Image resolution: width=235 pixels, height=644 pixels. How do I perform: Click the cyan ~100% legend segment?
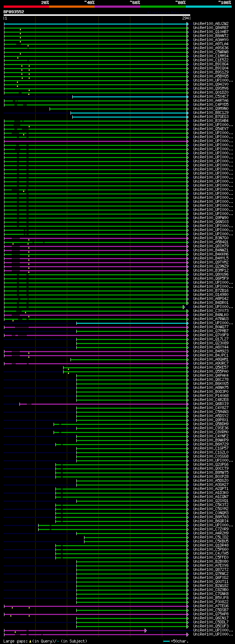coord(209,7)
